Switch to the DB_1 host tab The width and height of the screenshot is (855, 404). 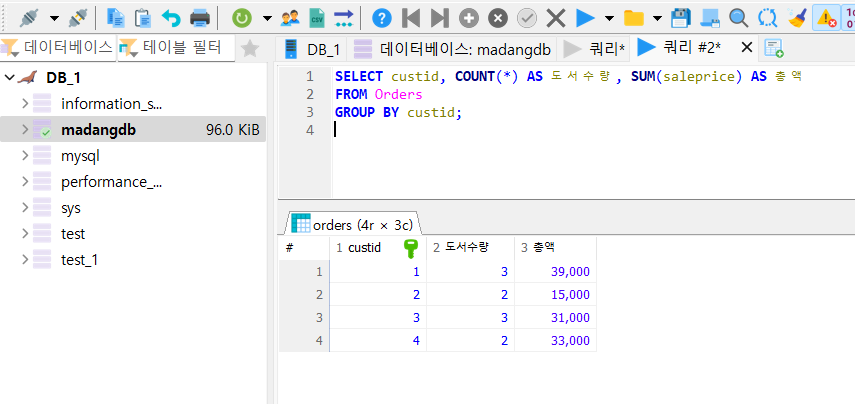312,49
